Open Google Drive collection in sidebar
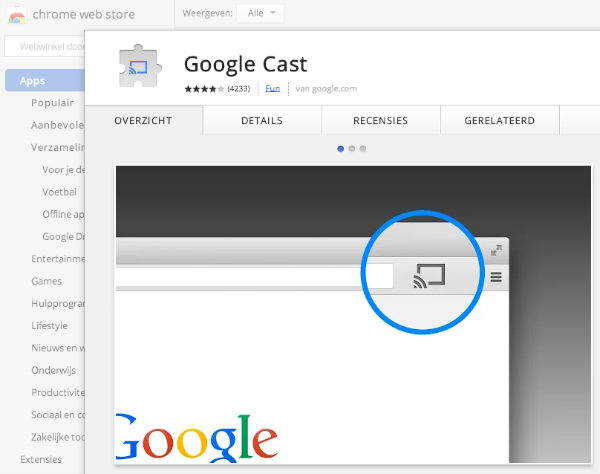This screenshot has width=600, height=474. click(64, 236)
